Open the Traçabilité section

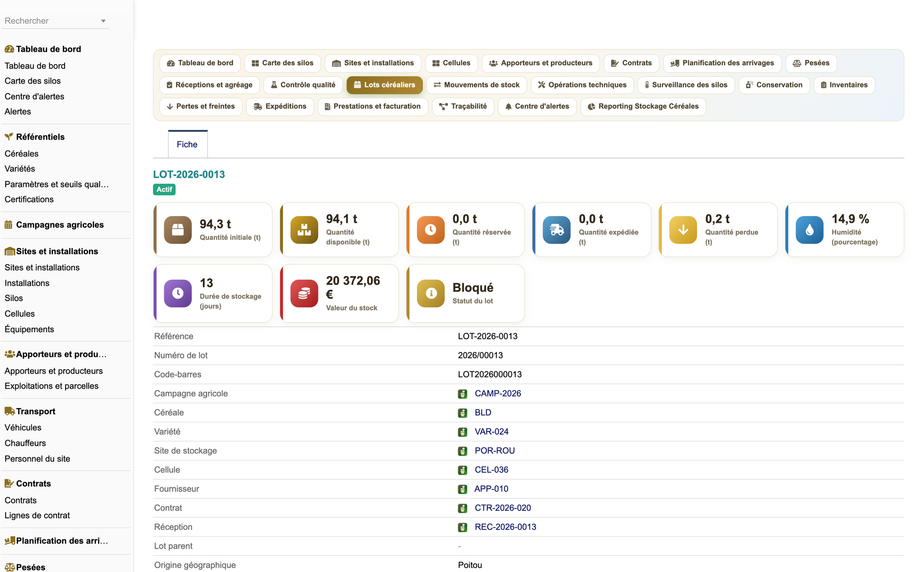point(463,106)
